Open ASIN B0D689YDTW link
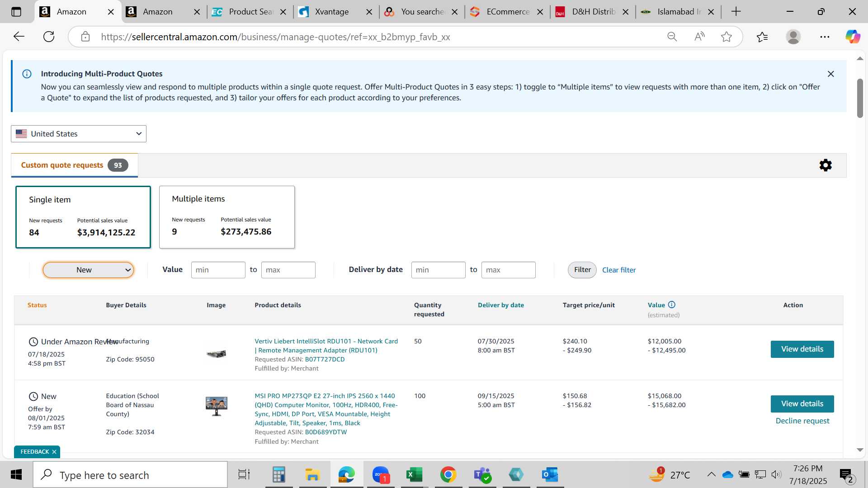 326,432
